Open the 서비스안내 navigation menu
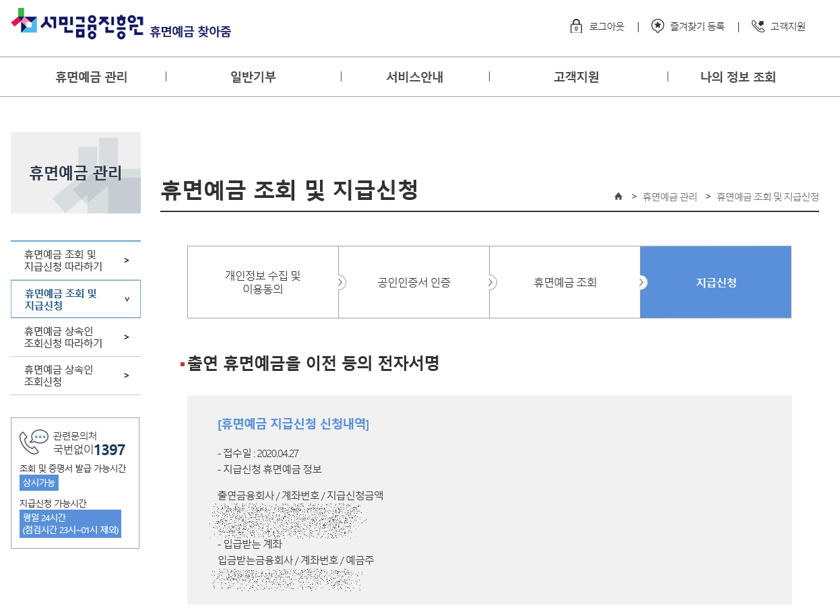This screenshot has height=616, width=840. [413, 77]
